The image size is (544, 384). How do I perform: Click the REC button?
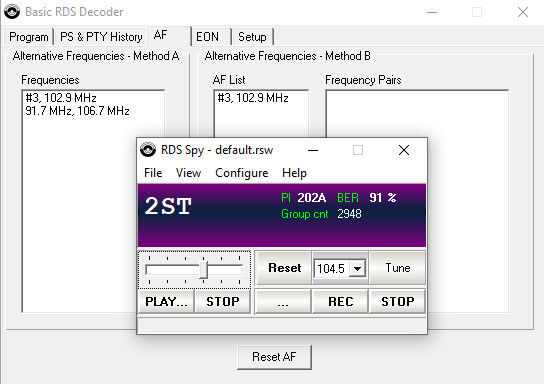pyautogui.click(x=341, y=301)
